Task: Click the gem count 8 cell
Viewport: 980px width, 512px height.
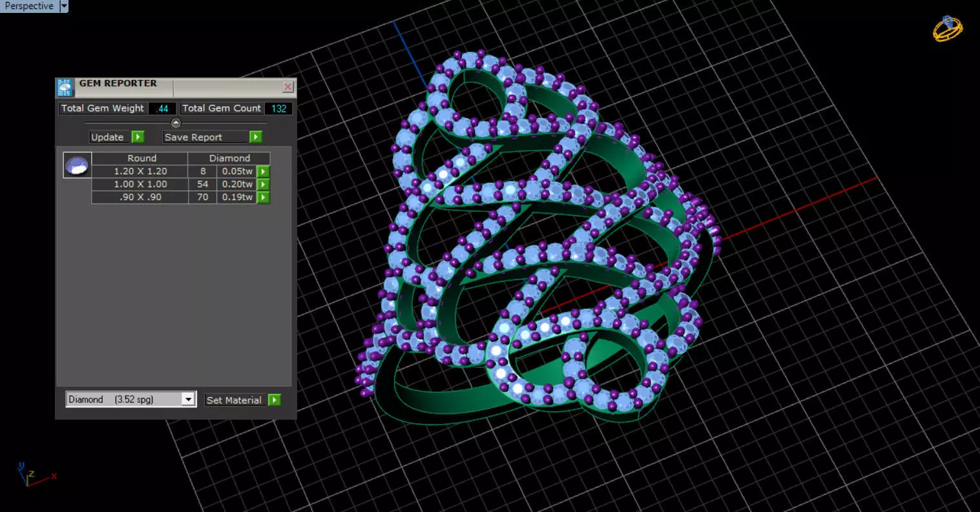Action: [203, 171]
